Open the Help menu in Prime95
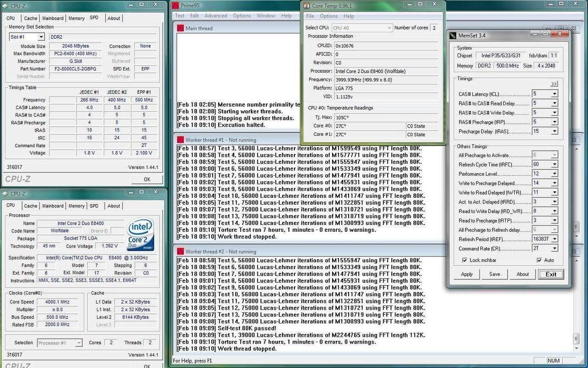 pos(287,16)
